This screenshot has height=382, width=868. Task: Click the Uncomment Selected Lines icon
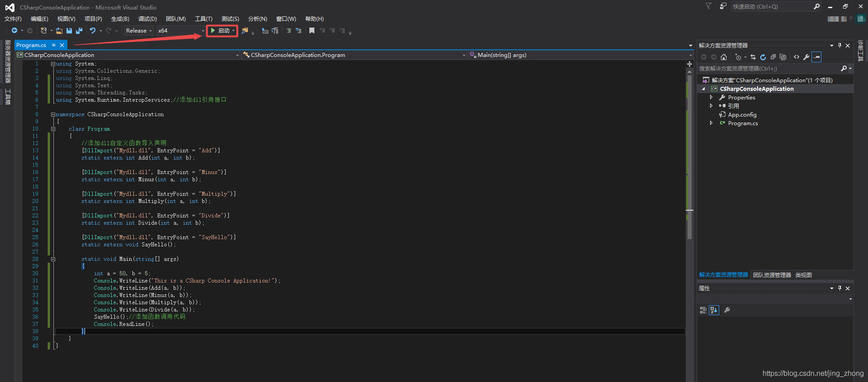299,31
